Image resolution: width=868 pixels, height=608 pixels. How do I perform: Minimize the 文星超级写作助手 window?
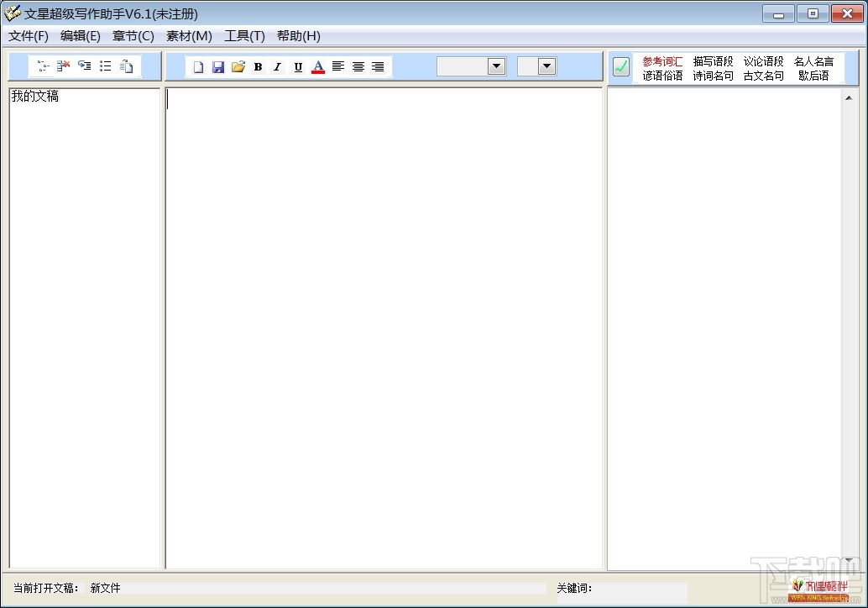click(778, 13)
